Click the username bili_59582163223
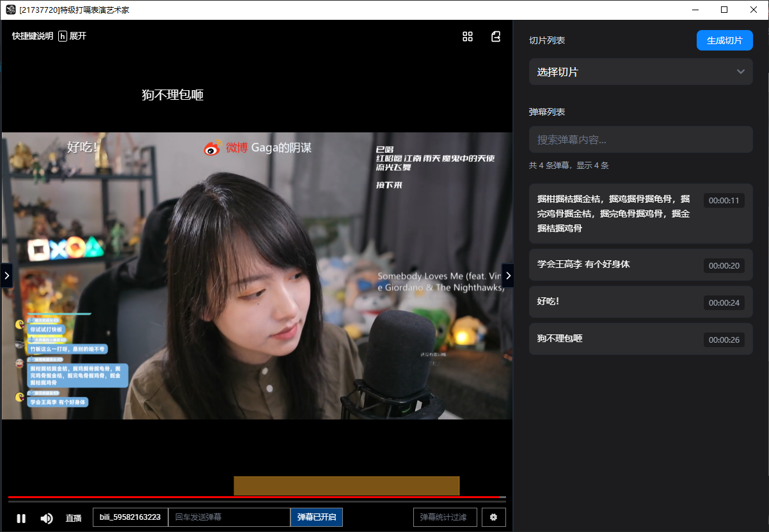 click(131, 517)
